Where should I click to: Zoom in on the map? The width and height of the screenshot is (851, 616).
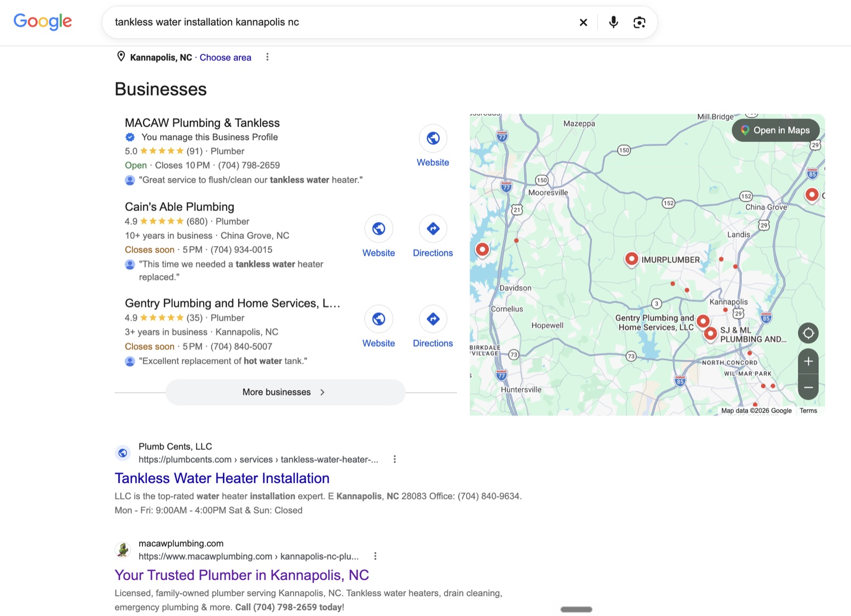click(x=808, y=361)
